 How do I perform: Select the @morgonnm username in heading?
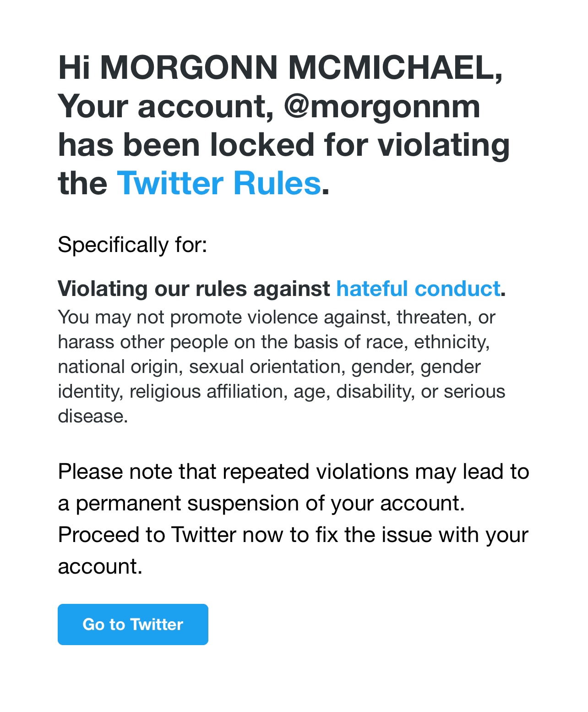[382, 106]
